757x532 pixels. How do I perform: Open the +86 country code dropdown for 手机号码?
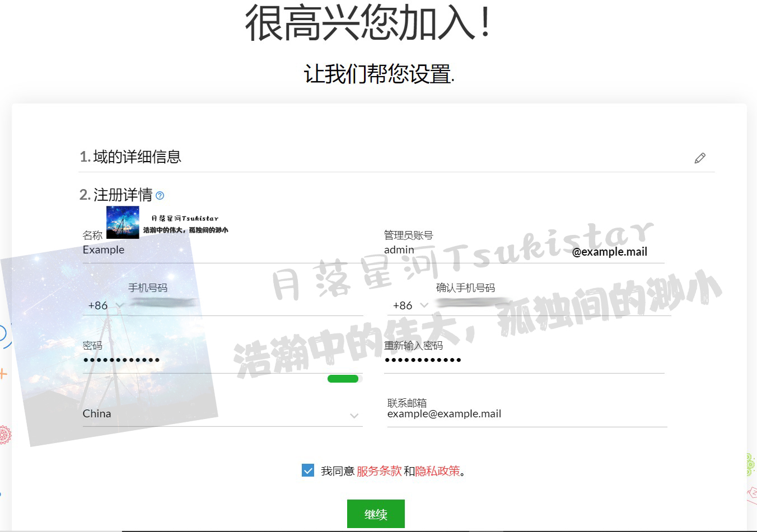point(106,305)
